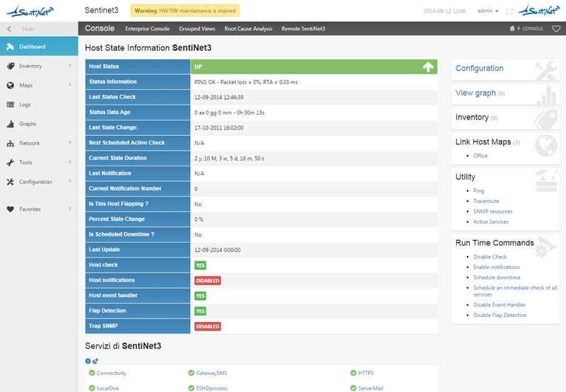Expand the Maps submenu arrow
Viewport: 566px width, 392px height.
pyautogui.click(x=70, y=84)
